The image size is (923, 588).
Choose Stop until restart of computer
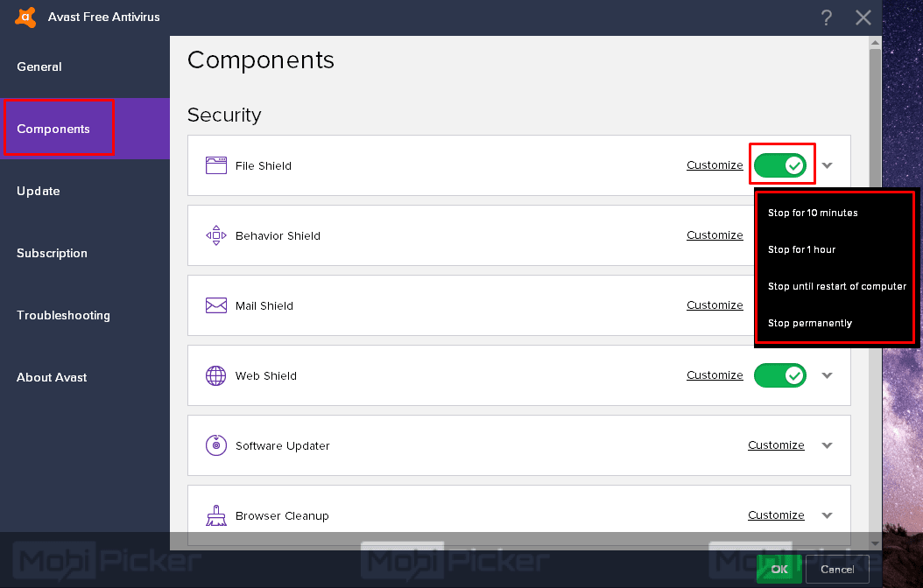pyautogui.click(x=835, y=286)
